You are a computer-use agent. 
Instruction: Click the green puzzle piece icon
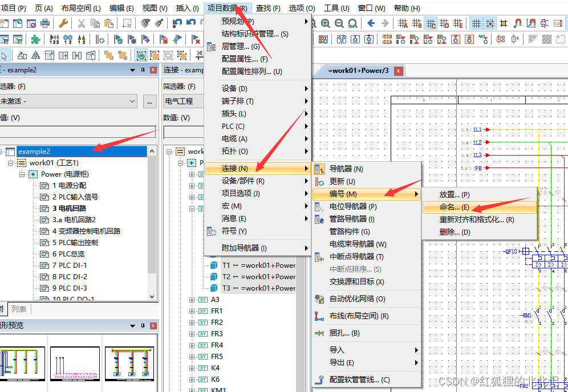tap(36, 39)
